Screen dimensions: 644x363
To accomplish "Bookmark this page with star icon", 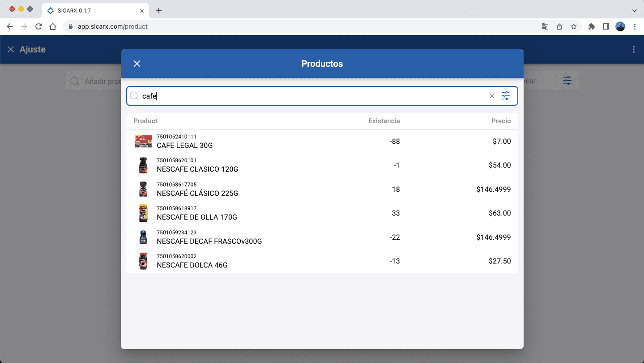I will tap(573, 26).
